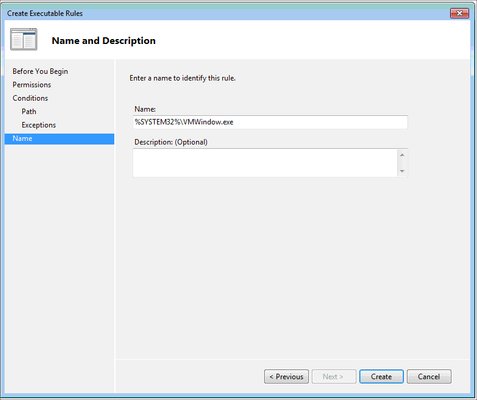This screenshot has height=400, width=477.
Task: Click the 'Enter a name to identify' instruction text
Action: coord(182,78)
